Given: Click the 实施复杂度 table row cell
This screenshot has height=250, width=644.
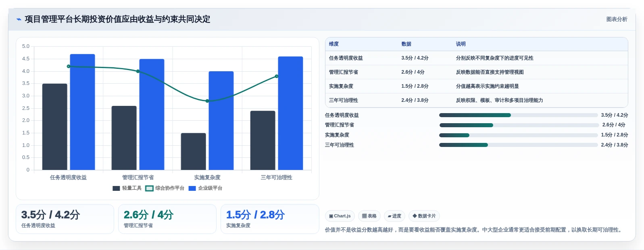Looking at the screenshot, I should click(341, 87).
